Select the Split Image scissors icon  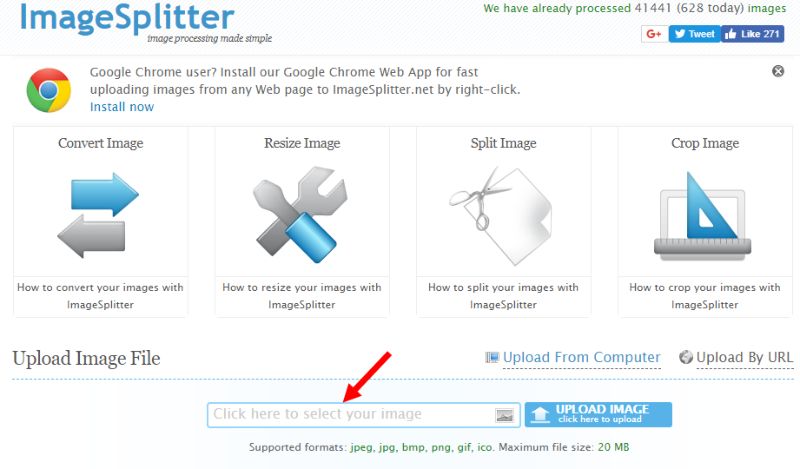(501, 215)
